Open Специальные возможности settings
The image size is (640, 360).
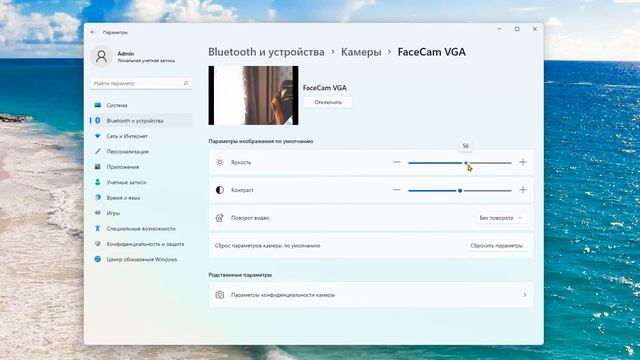[141, 228]
